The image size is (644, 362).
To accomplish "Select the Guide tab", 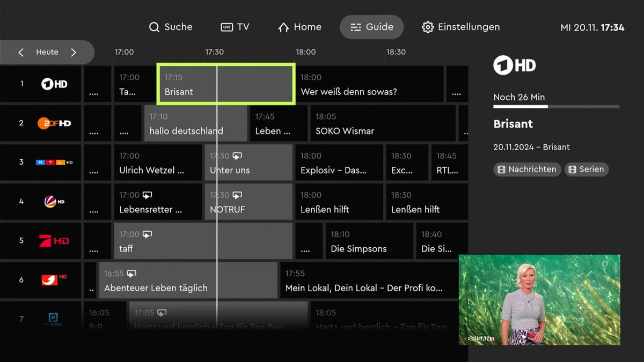I will click(x=372, y=27).
